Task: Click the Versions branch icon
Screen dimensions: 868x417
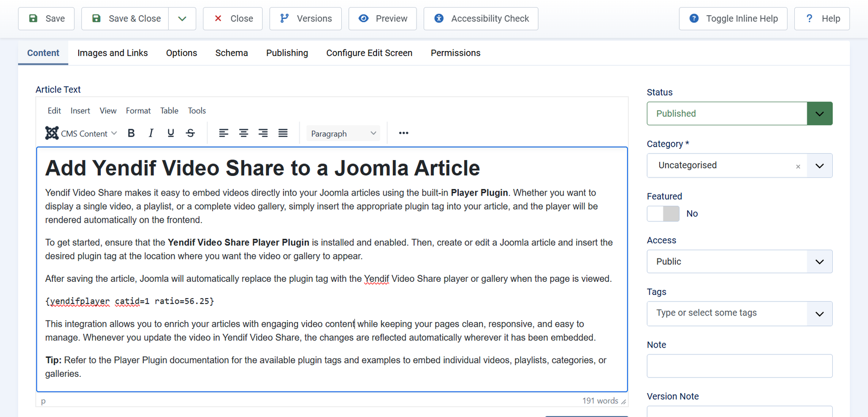Action: tap(284, 18)
